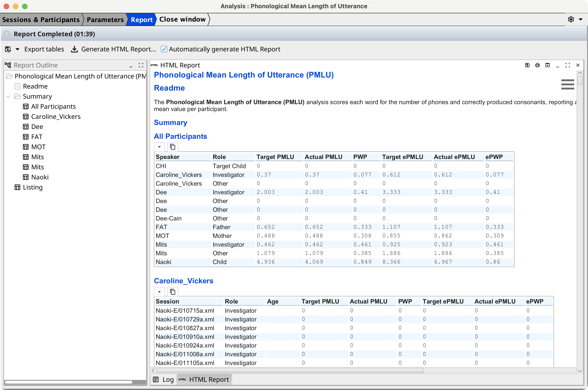This screenshot has width=588, height=390.
Task: Expand the gear dropdown arrow
Action: pyautogui.click(x=580, y=19)
